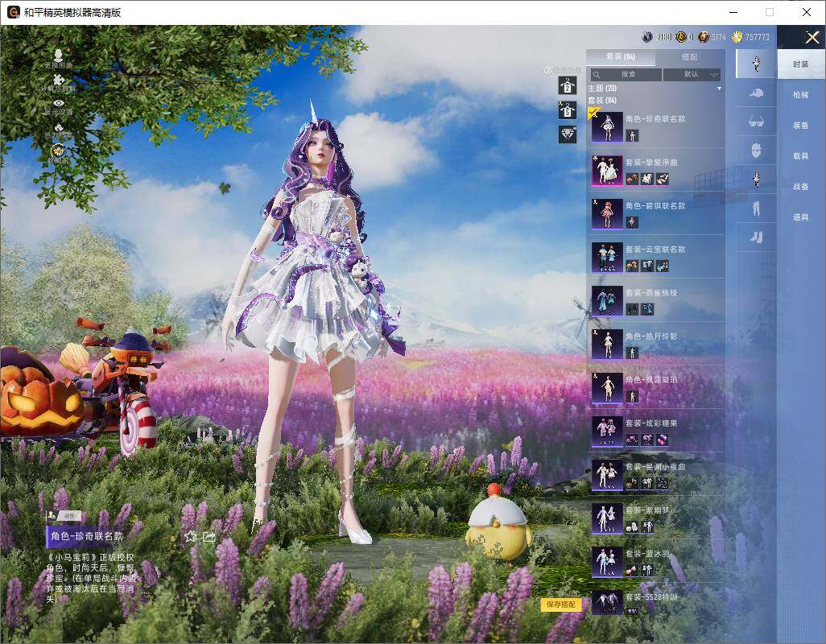Click the 角色-珍奇联名款 name label at bottom left
The height and width of the screenshot is (644, 826).
tap(87, 536)
